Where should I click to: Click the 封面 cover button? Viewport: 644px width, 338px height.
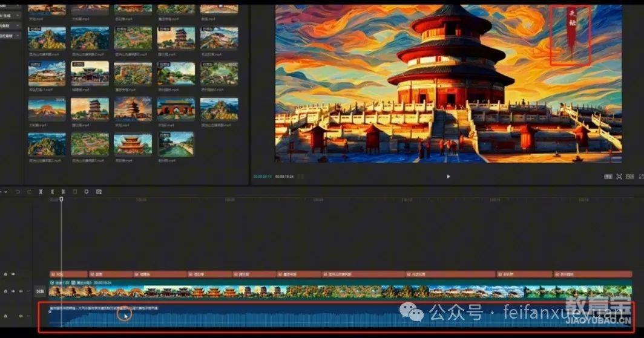[40, 291]
